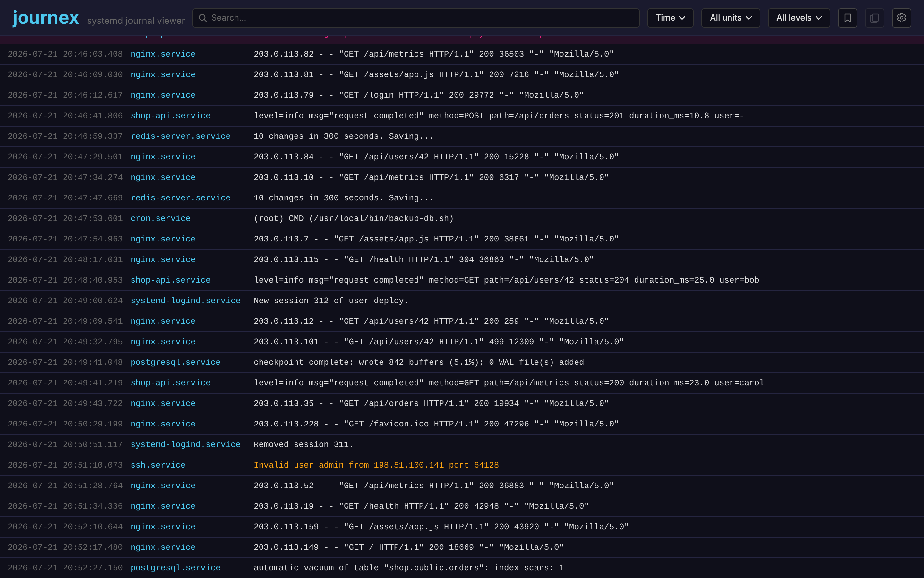924x578 pixels.
Task: Expand the All levels filter
Action: 799,18
